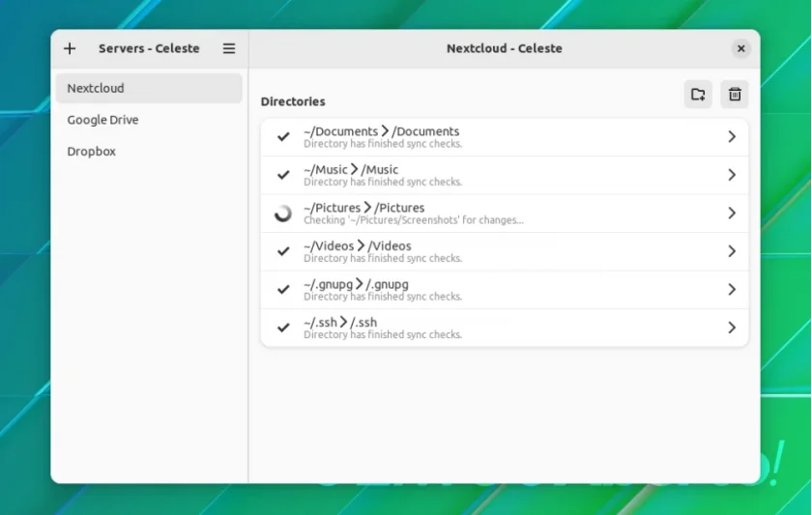Click the checkmark icon beside ~/Documents
Image resolution: width=812 pixels, height=515 pixels.
[x=282, y=136]
